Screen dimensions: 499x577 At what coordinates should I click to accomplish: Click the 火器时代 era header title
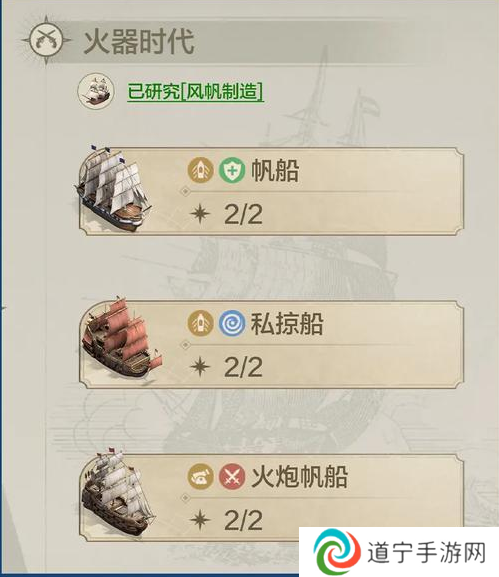click(x=139, y=41)
